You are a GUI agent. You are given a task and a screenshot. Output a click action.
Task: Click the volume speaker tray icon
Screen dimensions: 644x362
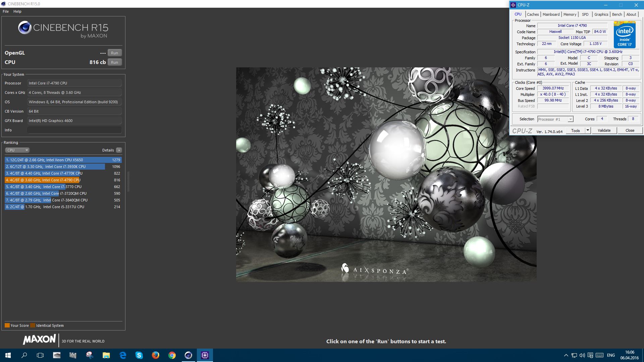click(x=582, y=355)
